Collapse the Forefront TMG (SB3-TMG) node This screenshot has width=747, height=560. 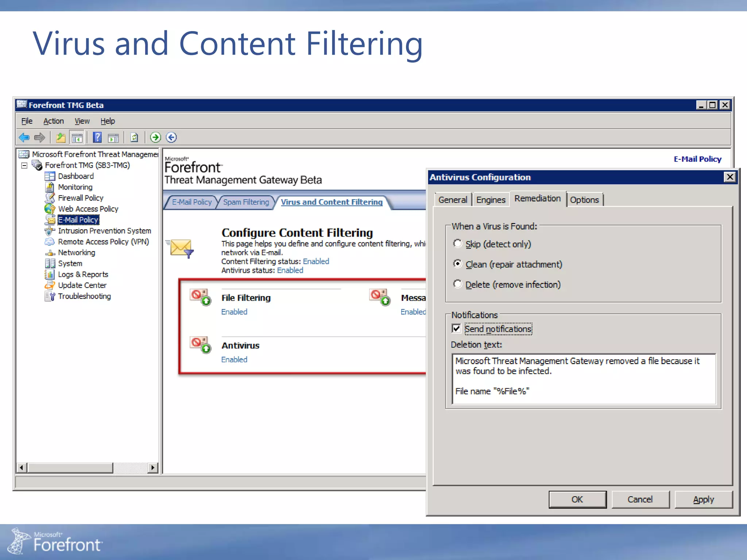click(24, 166)
